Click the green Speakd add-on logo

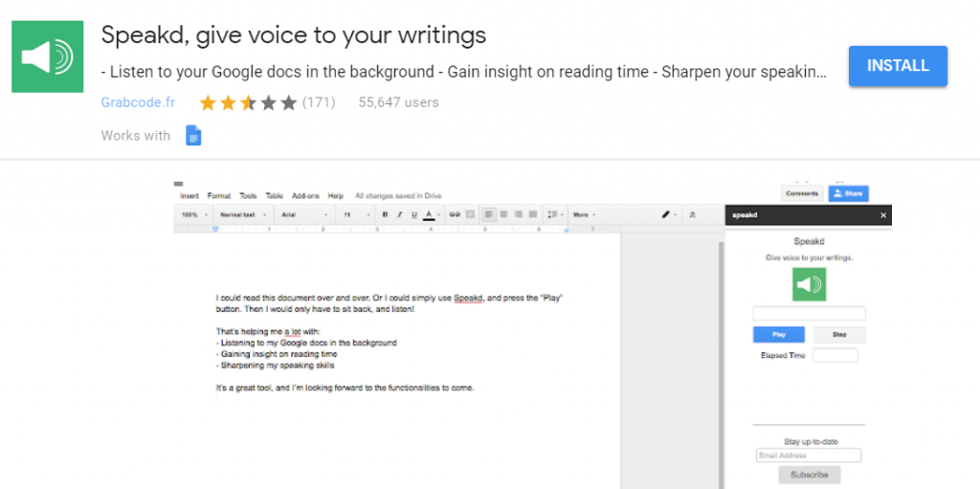(48, 56)
